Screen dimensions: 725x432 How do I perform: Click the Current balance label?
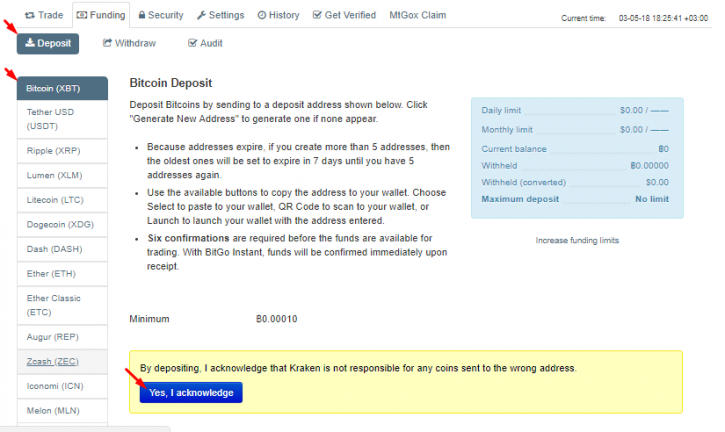(514, 149)
